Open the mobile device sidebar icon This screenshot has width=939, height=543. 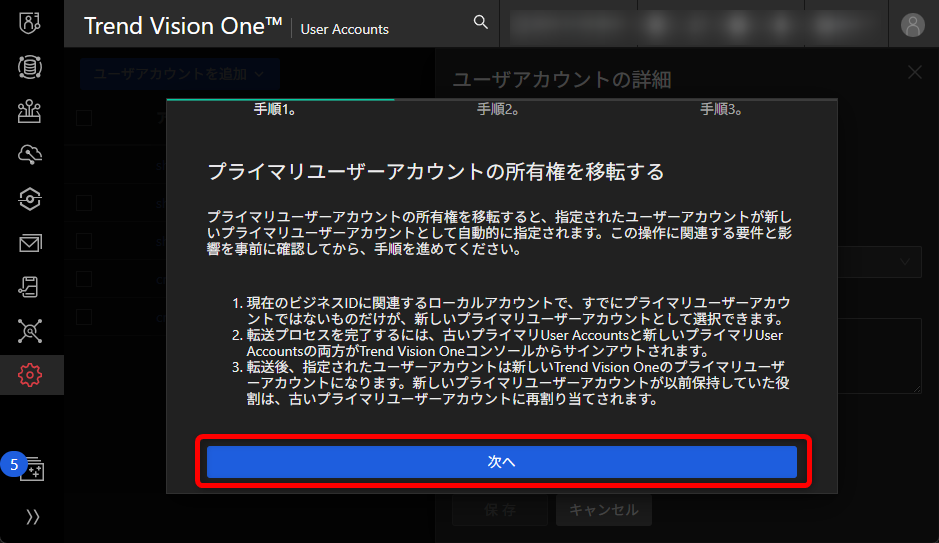[x=29, y=287]
